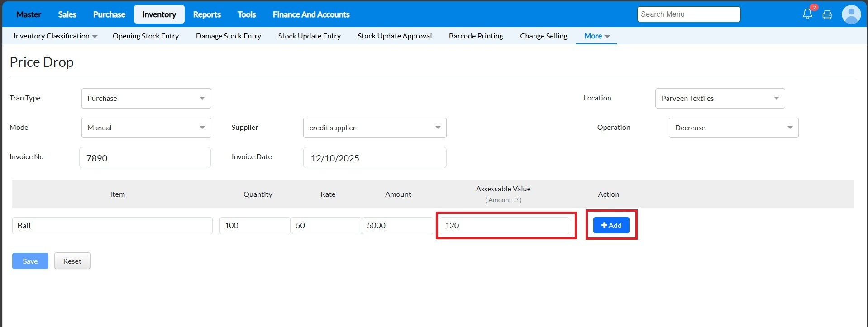Open Stock Update Approval page
Screen dimensions: 868x327
394,36
